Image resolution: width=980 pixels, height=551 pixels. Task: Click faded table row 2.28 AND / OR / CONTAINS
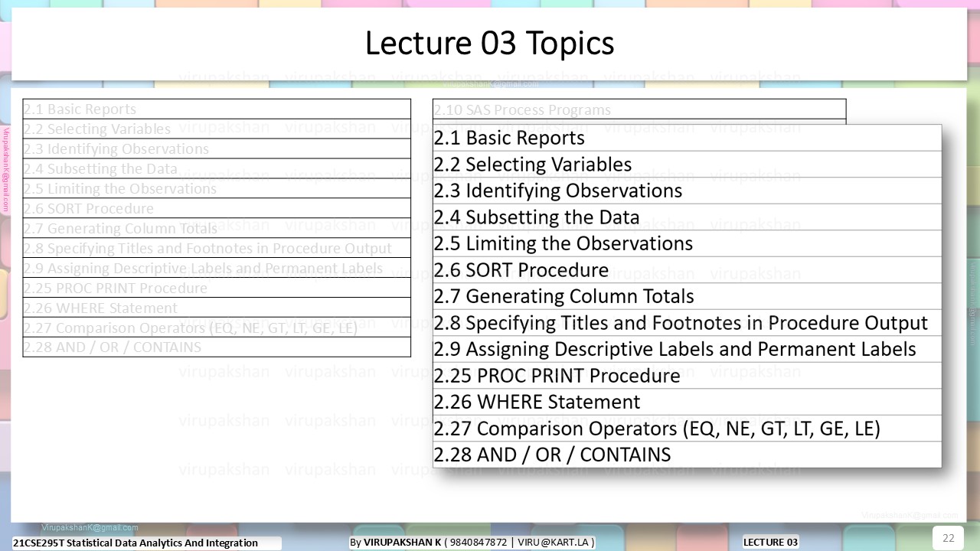pos(217,347)
